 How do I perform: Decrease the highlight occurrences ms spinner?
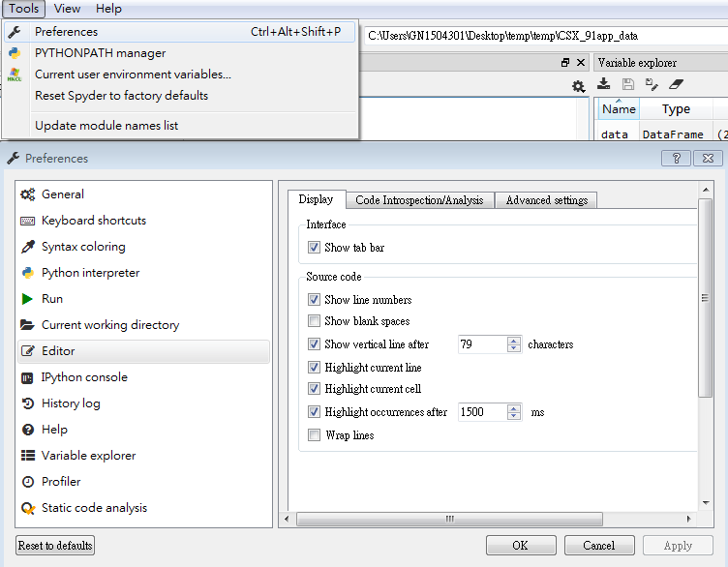514,417
